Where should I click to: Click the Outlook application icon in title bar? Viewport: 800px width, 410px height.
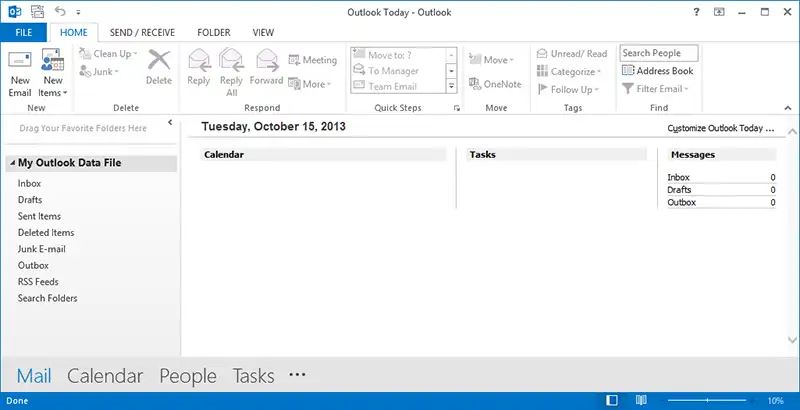coord(14,11)
